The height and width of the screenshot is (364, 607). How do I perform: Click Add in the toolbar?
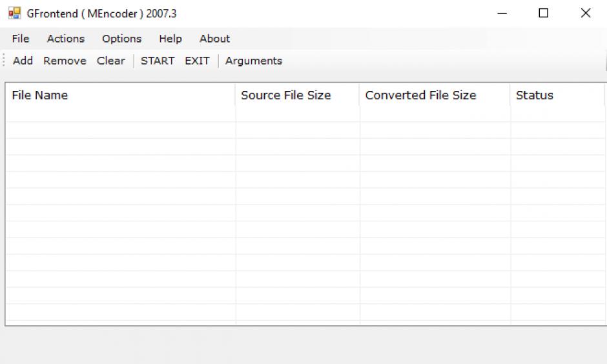[23, 61]
